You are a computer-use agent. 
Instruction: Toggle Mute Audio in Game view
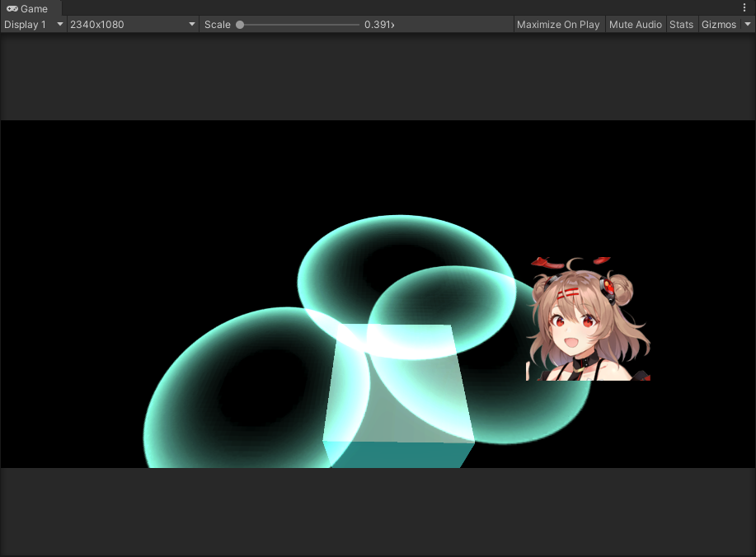(635, 25)
